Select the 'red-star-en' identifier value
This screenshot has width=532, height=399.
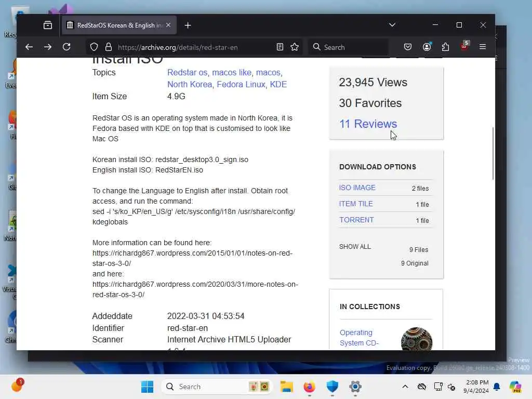pyautogui.click(x=187, y=328)
